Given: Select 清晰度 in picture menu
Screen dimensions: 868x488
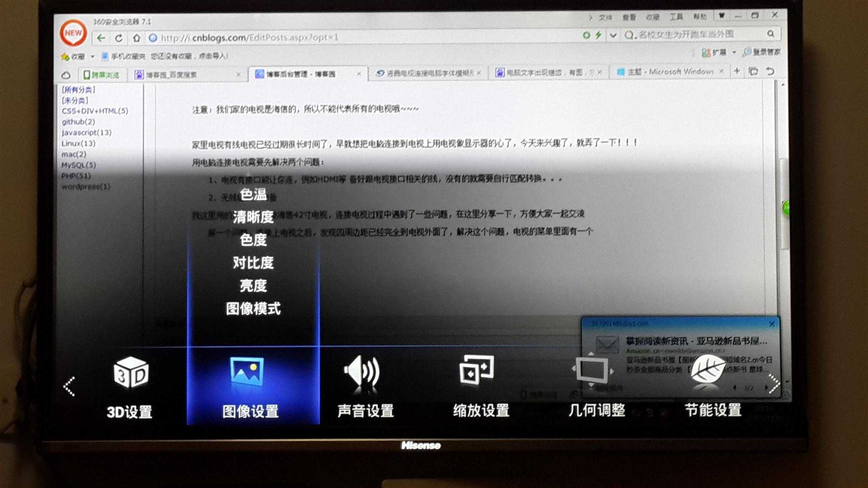Looking at the screenshot, I should [x=253, y=217].
